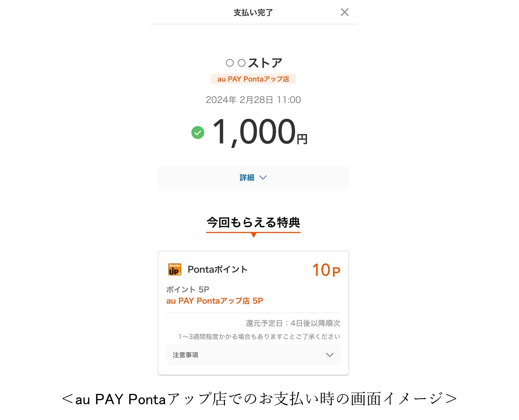The width and height of the screenshot is (519, 420).
Task: Click the 支払い完了 header title
Action: coord(253,13)
